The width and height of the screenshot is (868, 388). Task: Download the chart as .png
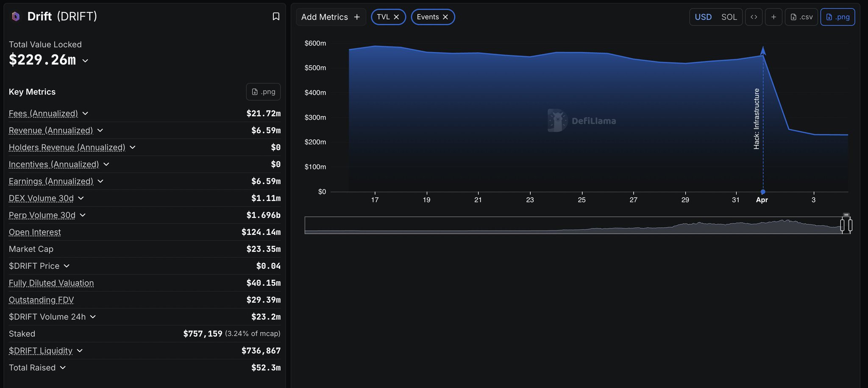click(x=837, y=17)
